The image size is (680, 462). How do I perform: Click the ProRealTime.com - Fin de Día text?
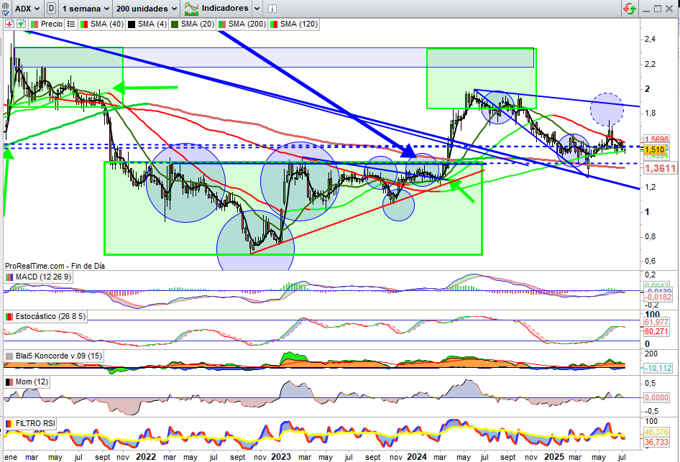pos(55,266)
